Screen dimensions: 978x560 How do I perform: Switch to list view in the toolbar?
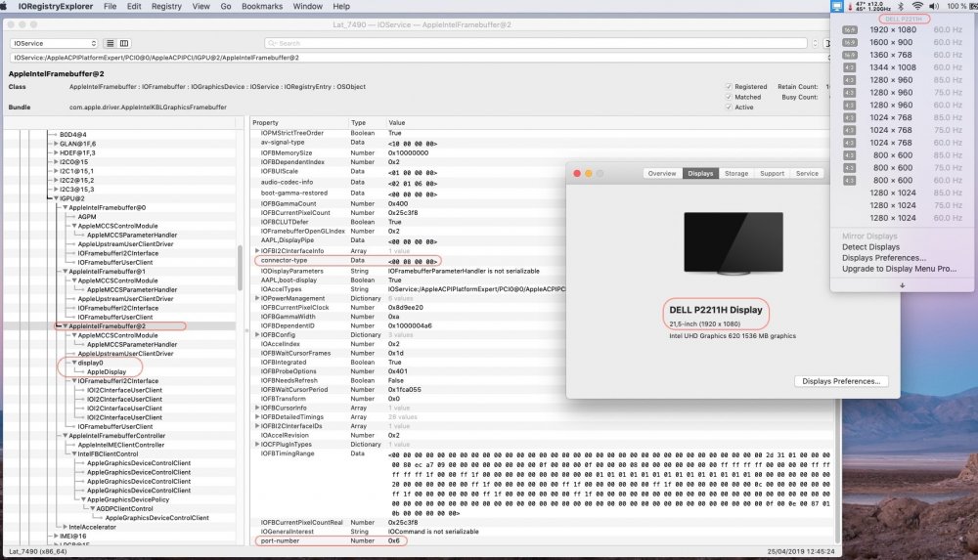(x=110, y=44)
